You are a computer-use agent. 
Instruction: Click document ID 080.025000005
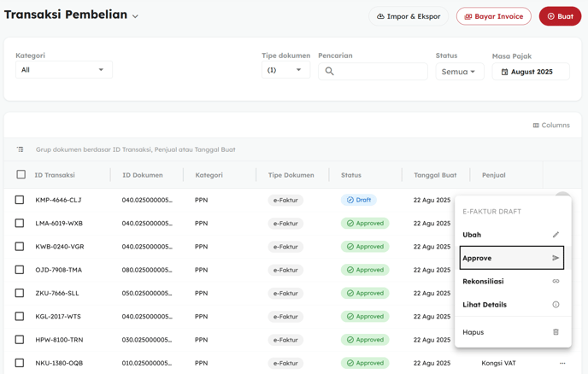pyautogui.click(x=147, y=270)
